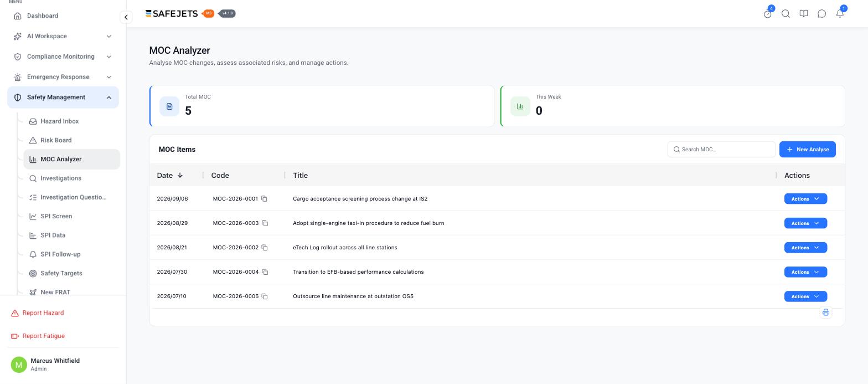Click the MS orange badge

209,13
